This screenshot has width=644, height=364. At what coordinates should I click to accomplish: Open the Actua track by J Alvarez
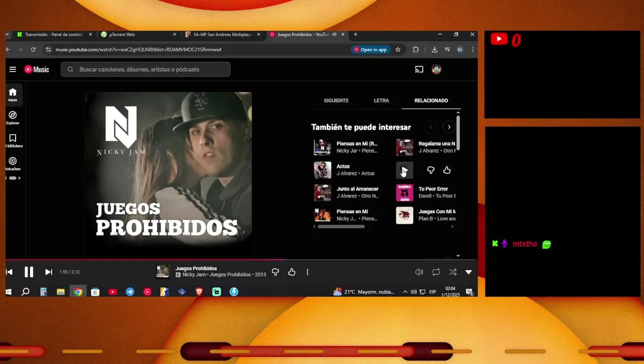(x=343, y=166)
